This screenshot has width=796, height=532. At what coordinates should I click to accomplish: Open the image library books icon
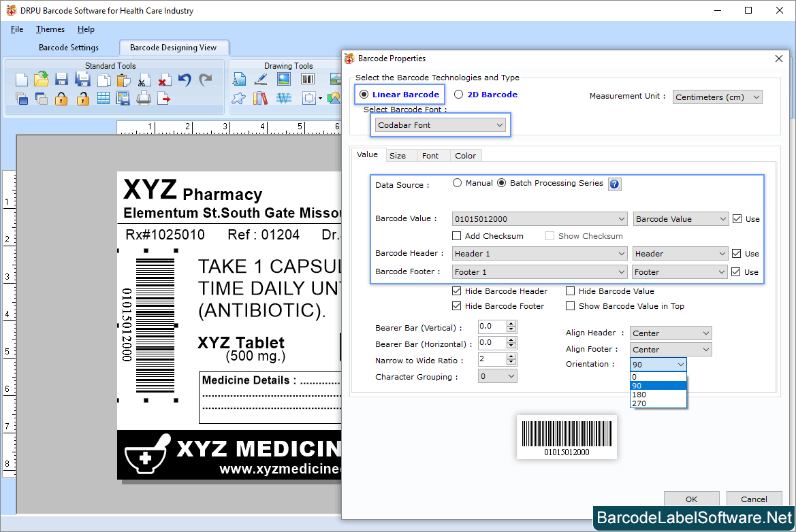[260, 99]
